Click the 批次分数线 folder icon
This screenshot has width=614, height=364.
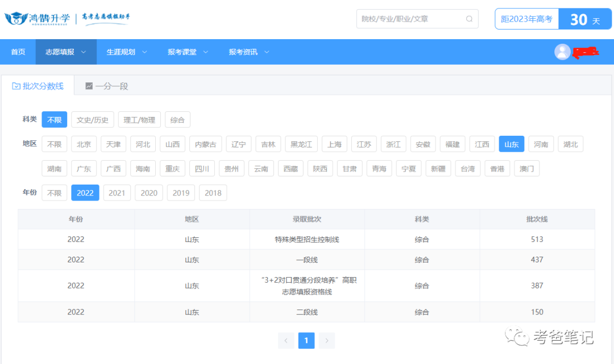click(x=16, y=86)
